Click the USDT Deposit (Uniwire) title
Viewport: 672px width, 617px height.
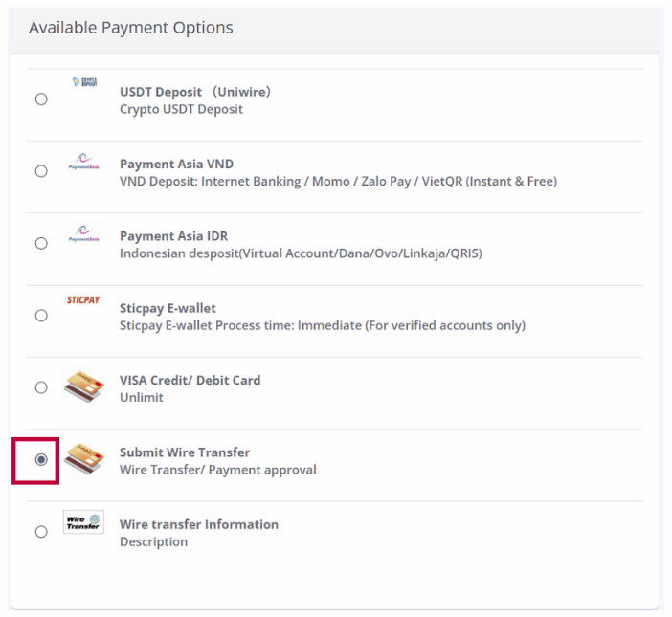195,92
